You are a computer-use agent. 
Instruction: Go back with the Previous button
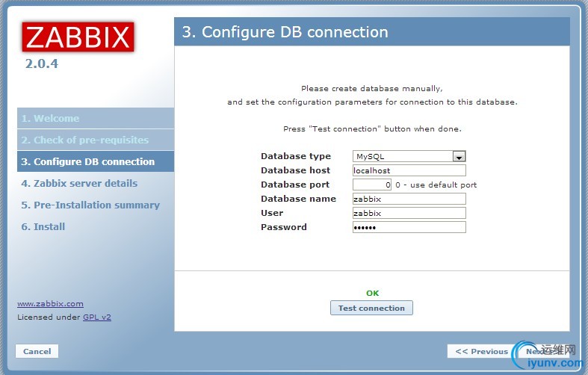(x=481, y=351)
